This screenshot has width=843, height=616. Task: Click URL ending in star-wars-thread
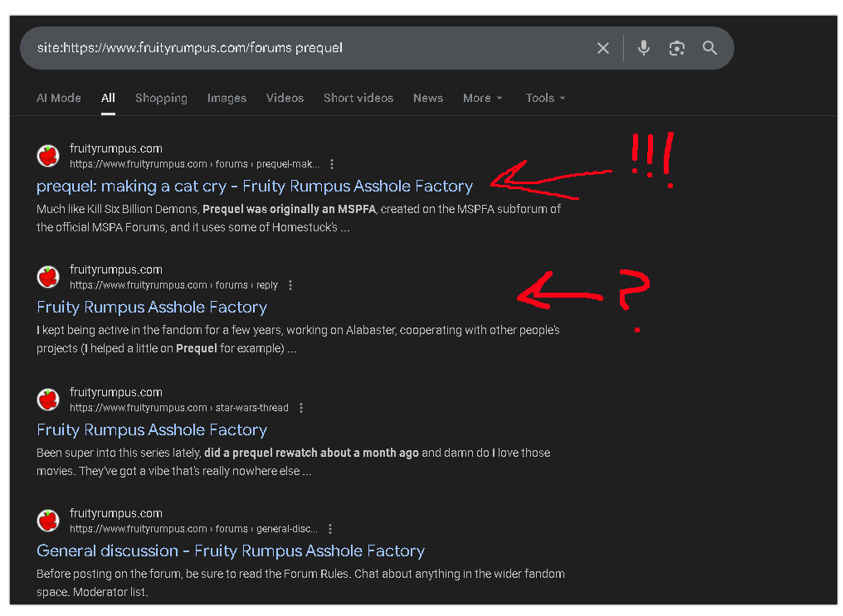179,408
